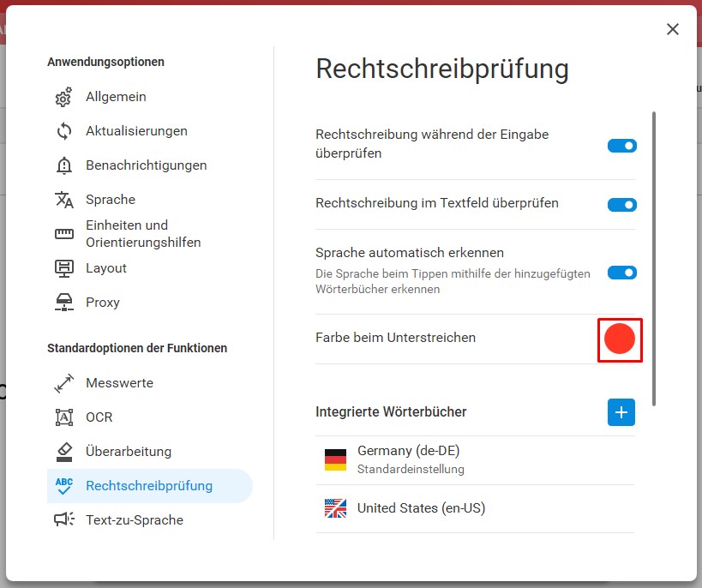
Task: Switch to the Layout section
Action: pos(149,268)
